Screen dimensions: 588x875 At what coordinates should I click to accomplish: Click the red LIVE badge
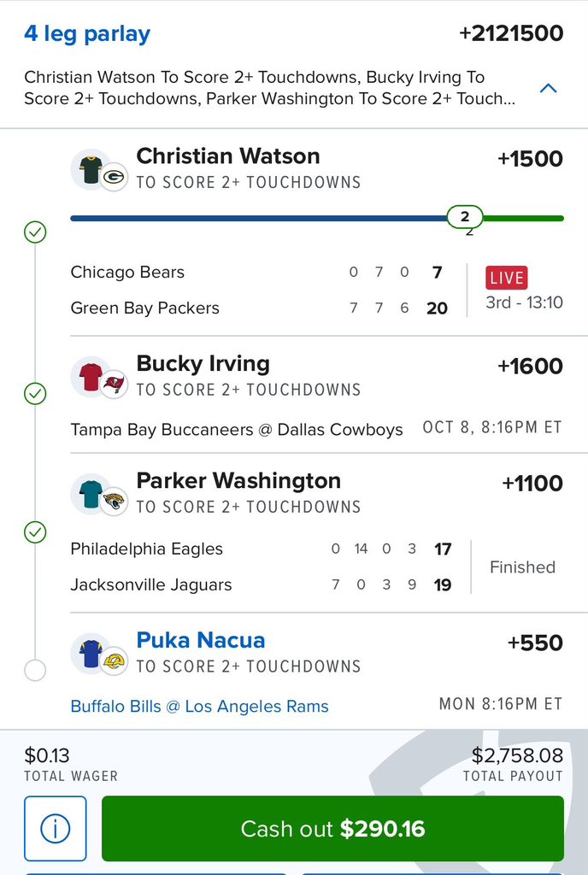pos(507,278)
